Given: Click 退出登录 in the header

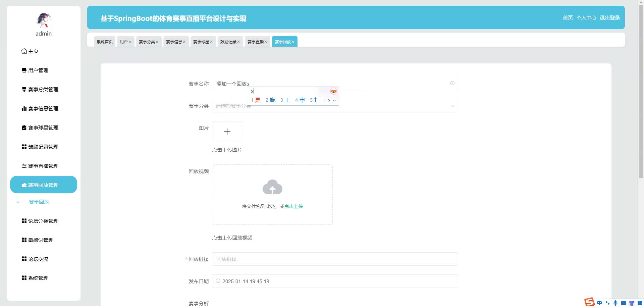Looking at the screenshot, I should pos(609,18).
